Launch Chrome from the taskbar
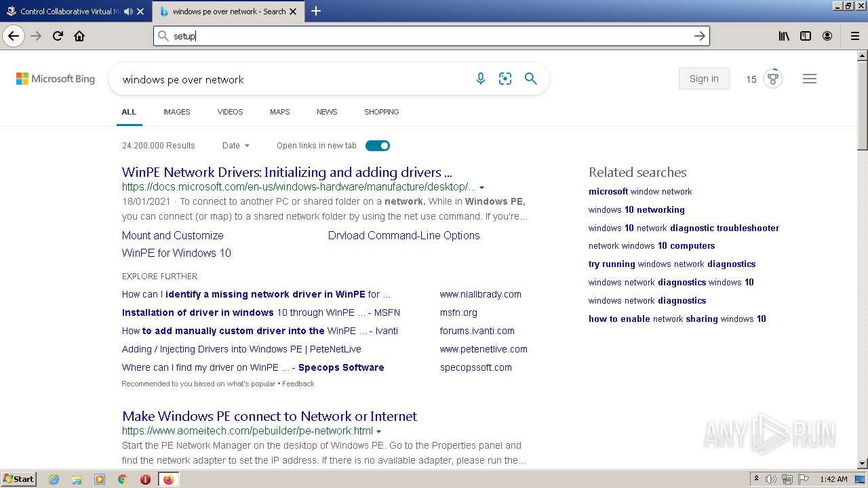The width and height of the screenshot is (868, 488). pyautogui.click(x=122, y=479)
